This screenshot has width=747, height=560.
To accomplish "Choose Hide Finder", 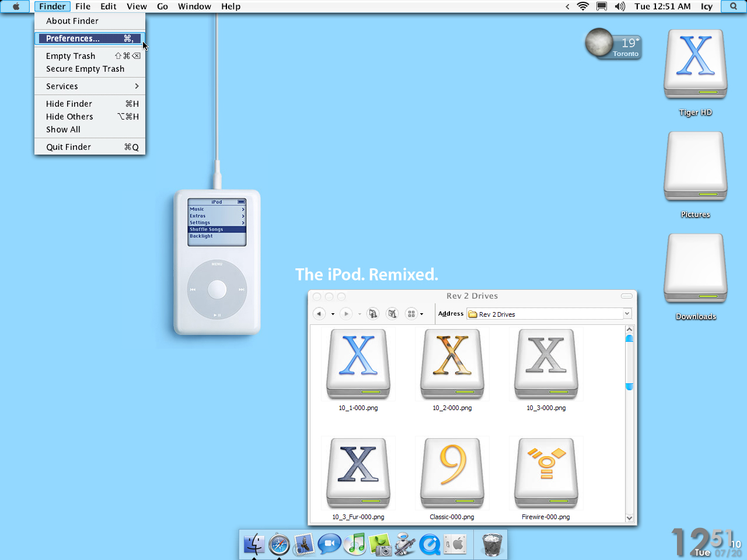I will [x=90, y=104].
